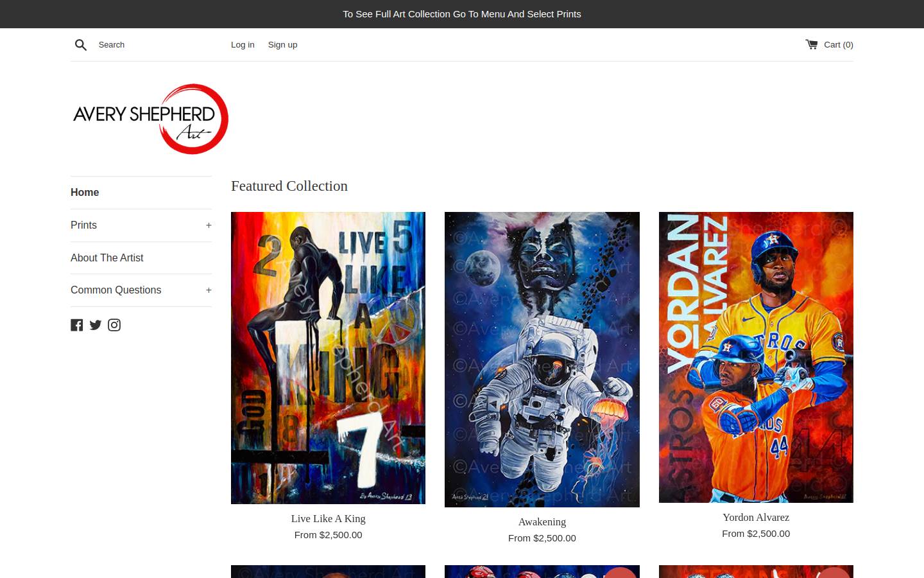This screenshot has height=578, width=924.
Task: Click the search magnifier icon
Action: pyautogui.click(x=81, y=45)
